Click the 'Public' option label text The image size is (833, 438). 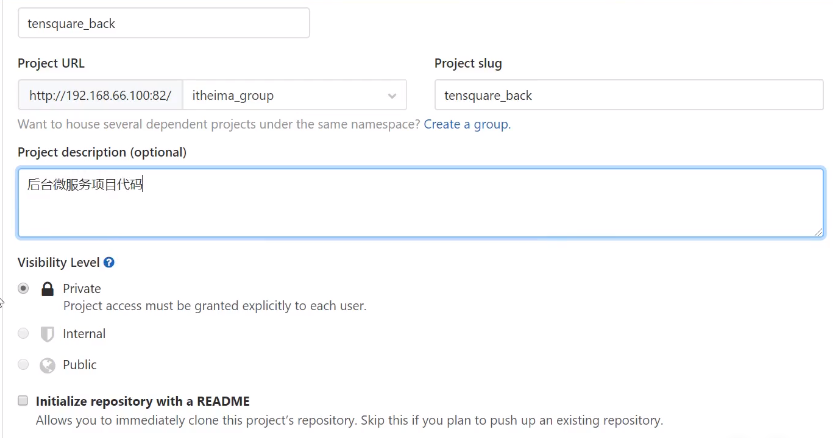click(x=80, y=365)
